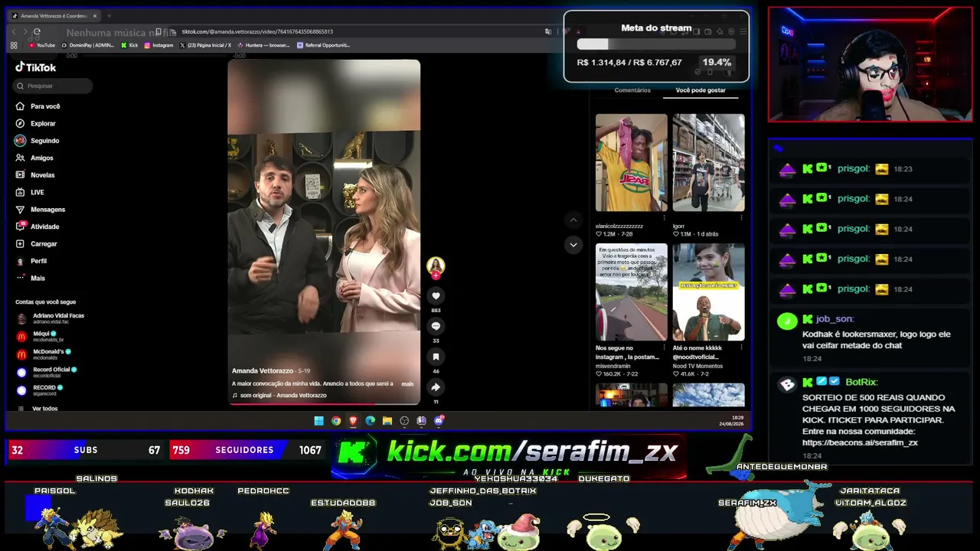Open the Seguindo feed in the sidebar
Screen dimensions: 980x551
[x=37, y=141]
